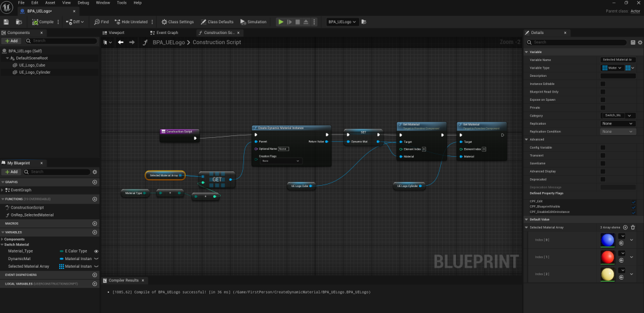Toggle Deprecated checkbox
The height and width of the screenshot is (313, 644).
(x=603, y=179)
